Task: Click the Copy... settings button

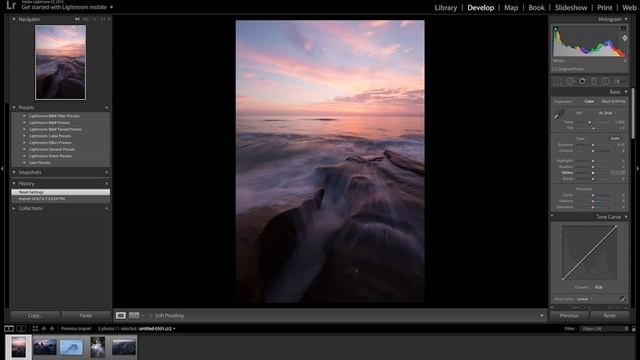Action: [x=36, y=316]
